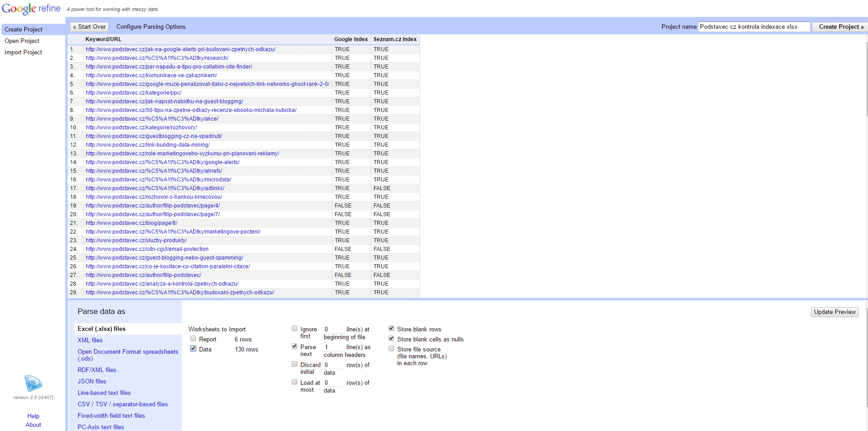This screenshot has width=868, height=431.
Task: Select RDF/XML files parser
Action: (97, 370)
